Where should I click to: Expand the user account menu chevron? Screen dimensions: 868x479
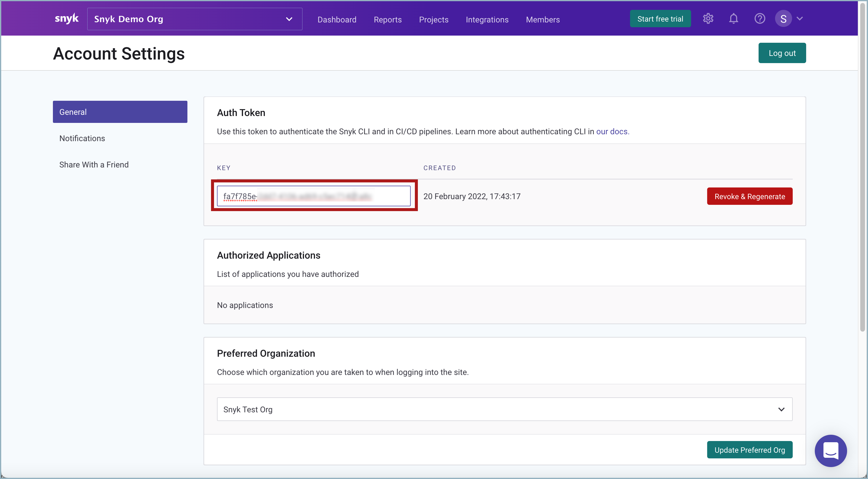[800, 19]
